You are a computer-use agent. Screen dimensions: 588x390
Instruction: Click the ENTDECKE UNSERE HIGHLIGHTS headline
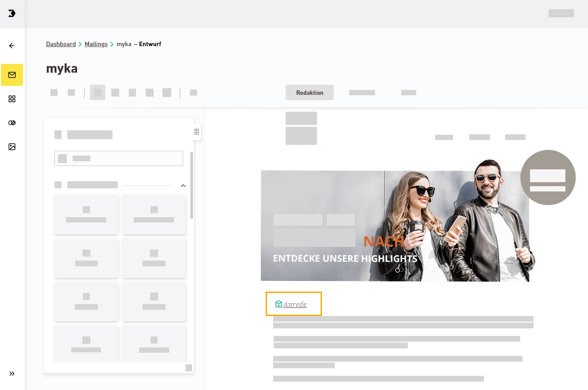tap(345, 258)
